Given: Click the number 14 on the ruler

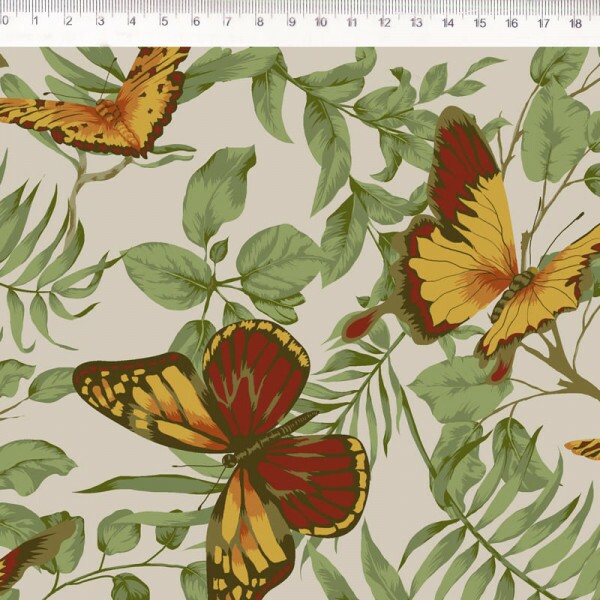Looking at the screenshot, I should (x=447, y=21).
